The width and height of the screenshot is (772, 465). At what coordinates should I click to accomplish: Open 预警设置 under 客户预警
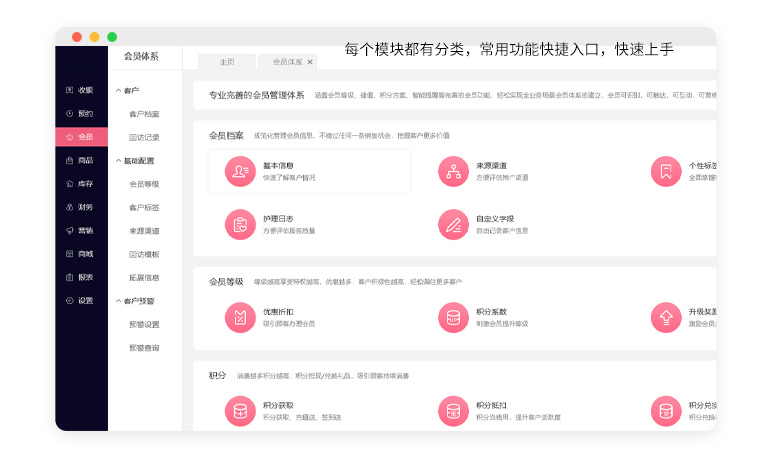click(144, 324)
